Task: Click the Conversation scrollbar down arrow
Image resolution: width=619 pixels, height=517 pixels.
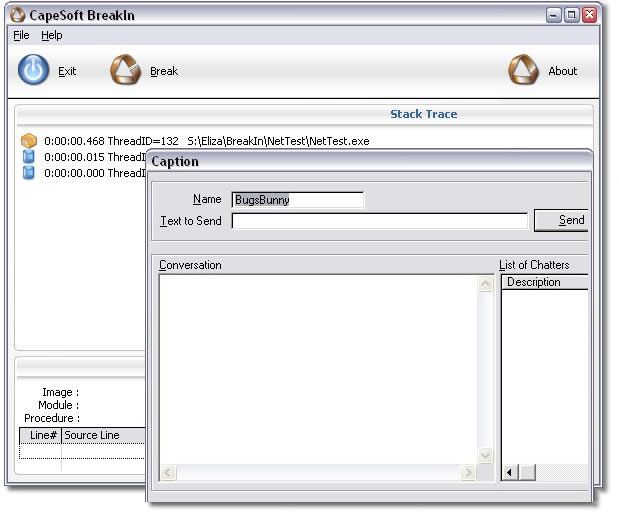Action: 486,455
